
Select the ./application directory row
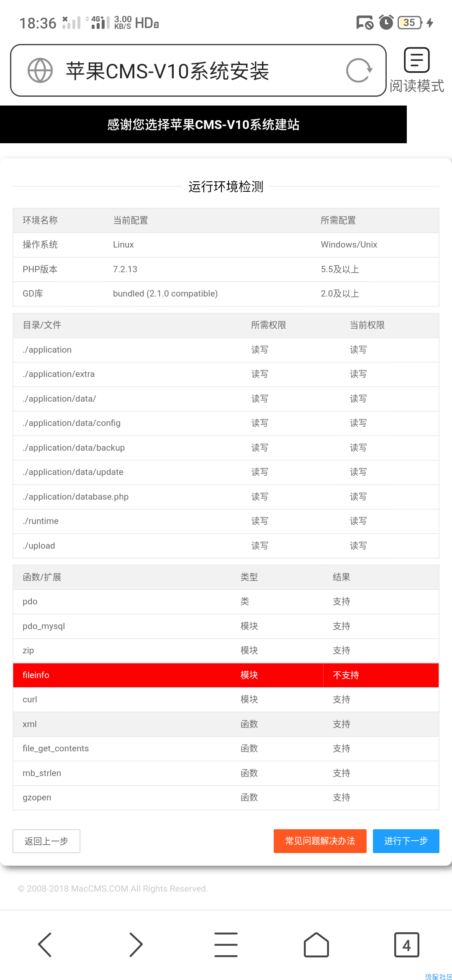[x=226, y=350]
